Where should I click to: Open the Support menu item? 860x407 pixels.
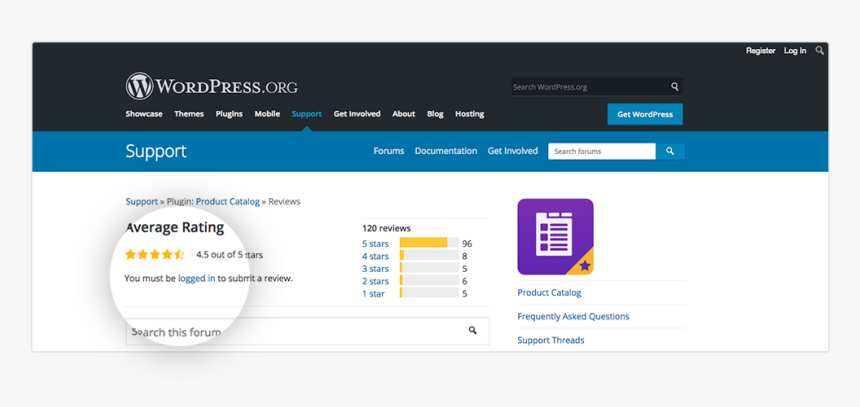[x=306, y=114]
